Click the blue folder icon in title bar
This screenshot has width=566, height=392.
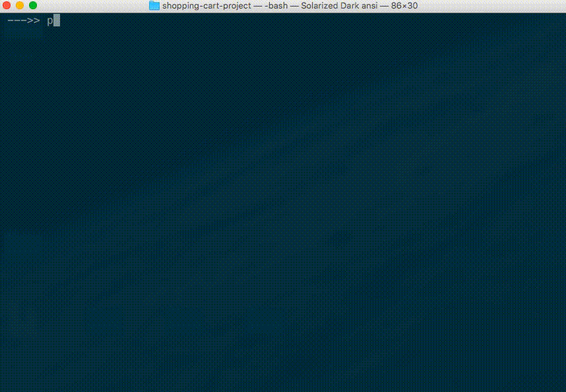click(x=154, y=5)
